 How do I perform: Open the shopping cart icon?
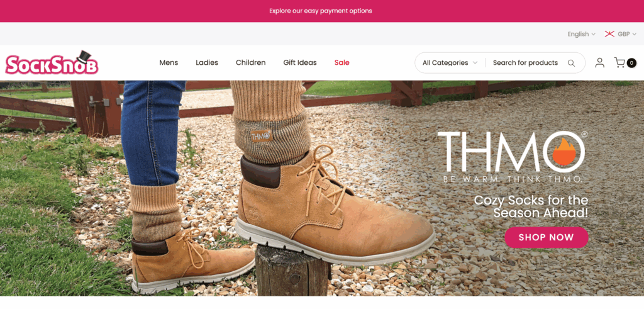(619, 62)
